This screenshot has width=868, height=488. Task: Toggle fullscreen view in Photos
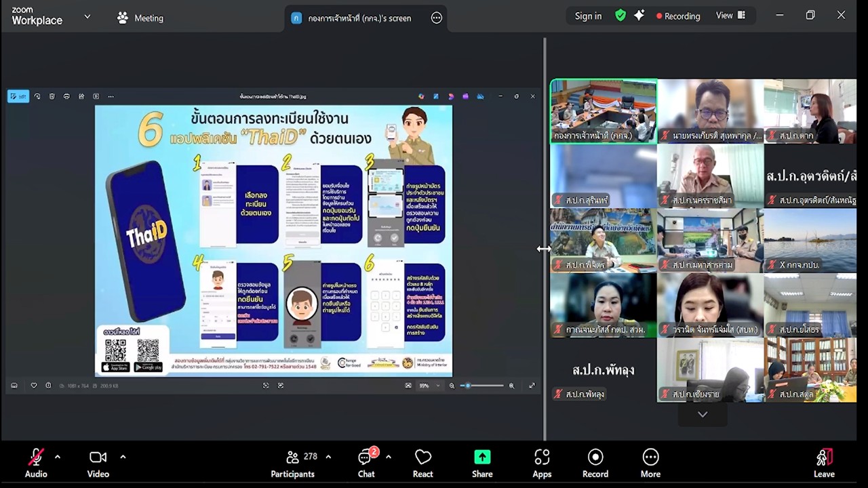pyautogui.click(x=532, y=385)
